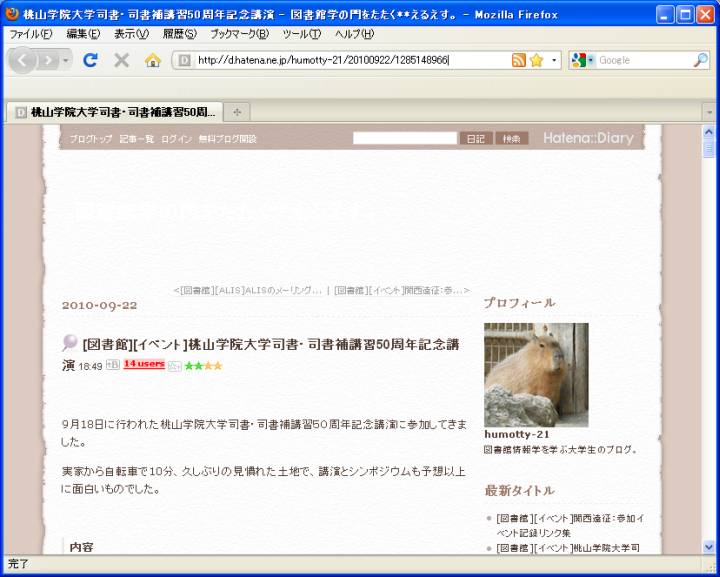The image size is (720, 577).
Task: Open the ブックマーク(B) menu
Action: pyautogui.click(x=239, y=33)
